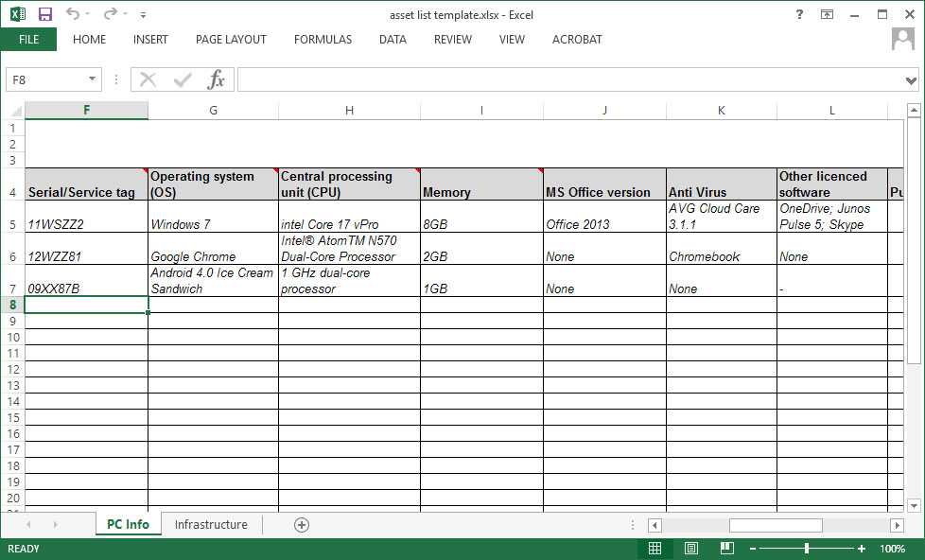Click the Undo arrow icon
Viewport: 925px width, 560px height.
pos(73,14)
